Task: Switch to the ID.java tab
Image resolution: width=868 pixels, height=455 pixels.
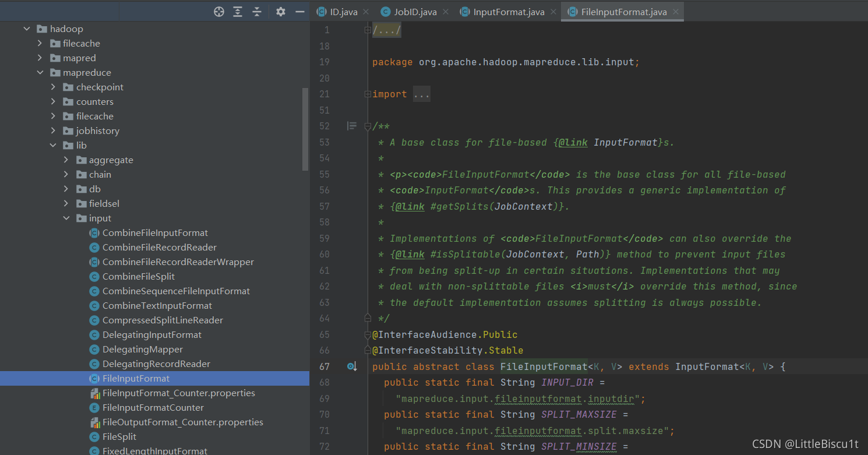Action: tap(344, 12)
